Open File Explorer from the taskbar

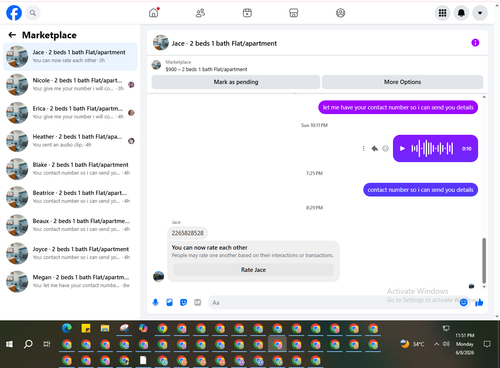pyautogui.click(x=105, y=329)
